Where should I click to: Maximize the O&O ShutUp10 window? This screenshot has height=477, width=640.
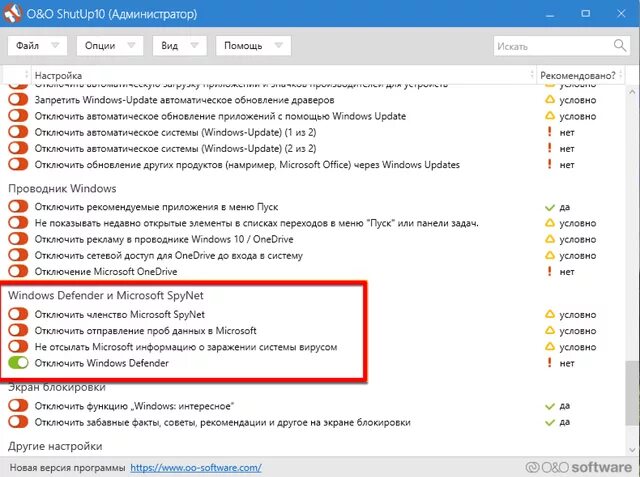[x=585, y=13]
